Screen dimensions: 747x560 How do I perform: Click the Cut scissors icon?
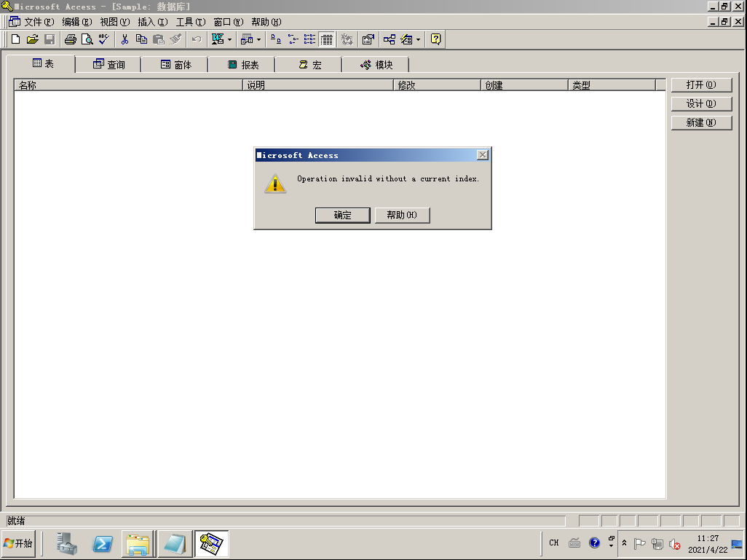(125, 39)
